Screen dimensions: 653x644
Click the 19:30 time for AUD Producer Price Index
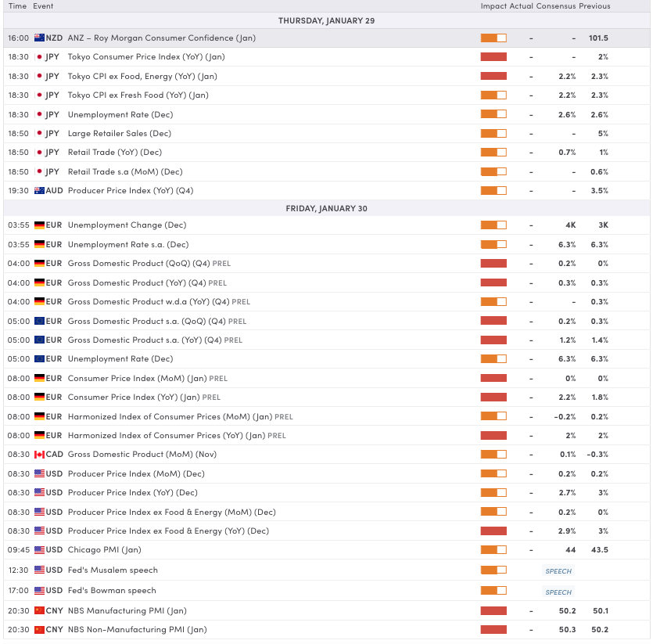coord(18,190)
